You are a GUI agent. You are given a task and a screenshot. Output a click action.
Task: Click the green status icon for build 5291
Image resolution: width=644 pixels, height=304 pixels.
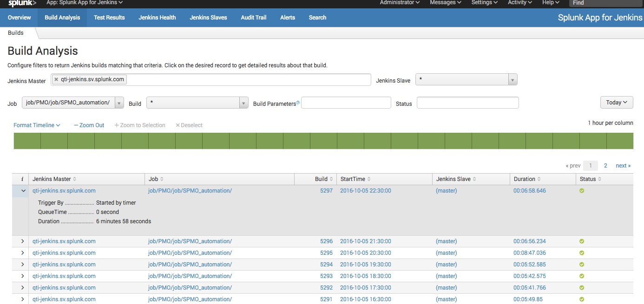(x=582, y=299)
